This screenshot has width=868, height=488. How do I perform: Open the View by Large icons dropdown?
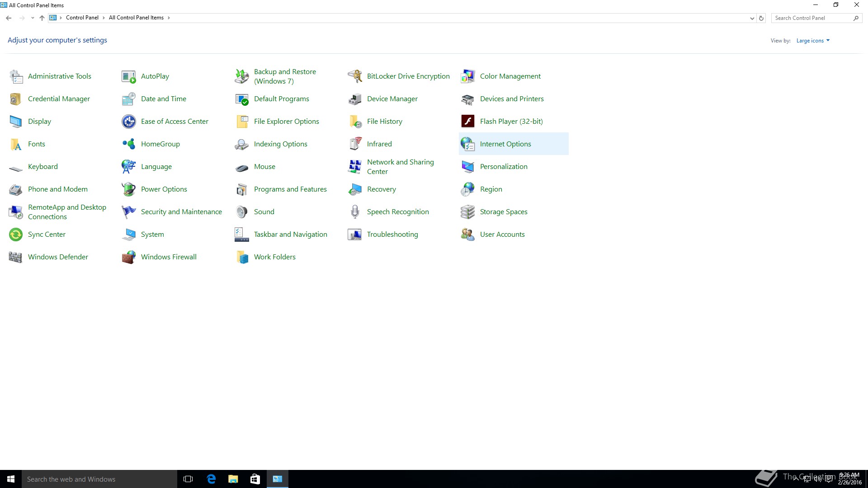[813, 41]
